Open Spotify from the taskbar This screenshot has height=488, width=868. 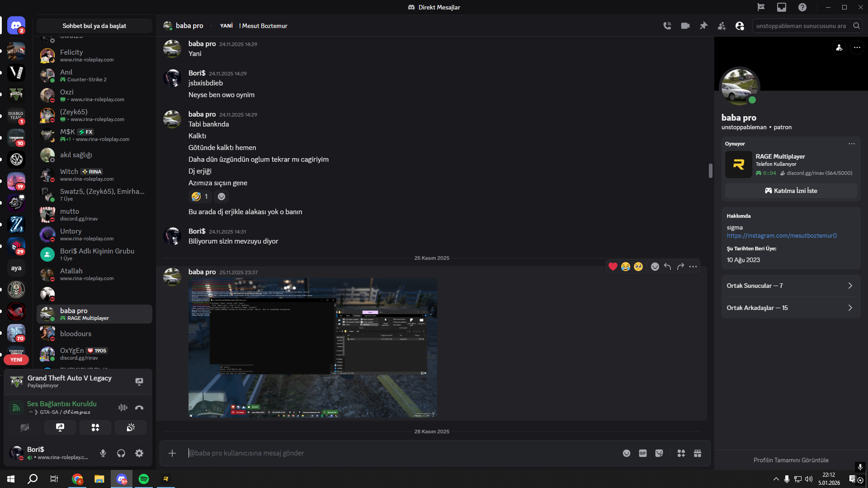click(x=144, y=479)
